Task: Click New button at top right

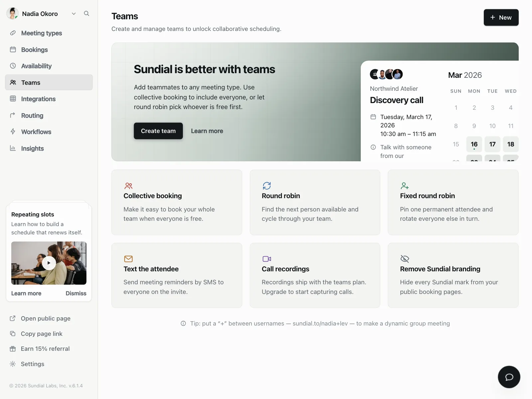Action: tap(501, 17)
